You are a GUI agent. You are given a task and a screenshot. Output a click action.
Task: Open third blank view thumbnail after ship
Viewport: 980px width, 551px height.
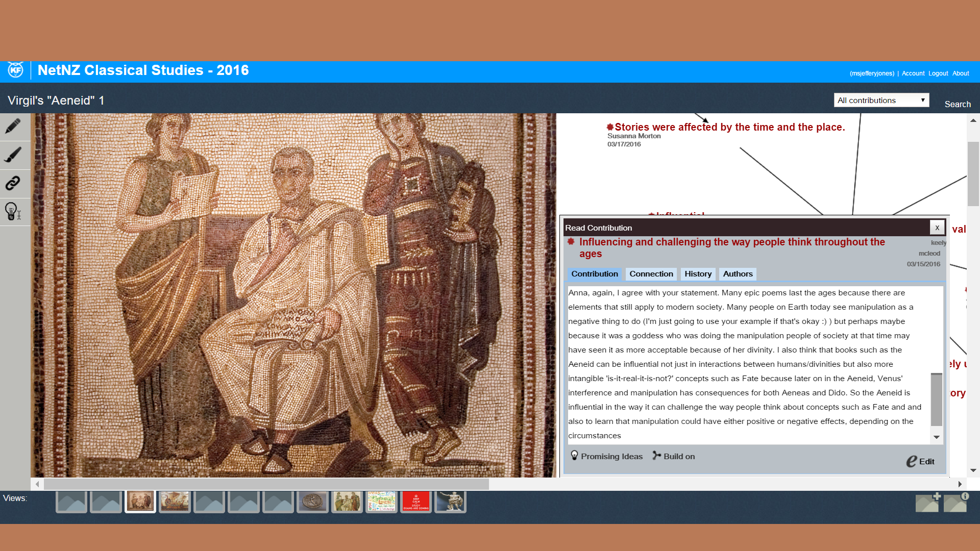click(278, 502)
